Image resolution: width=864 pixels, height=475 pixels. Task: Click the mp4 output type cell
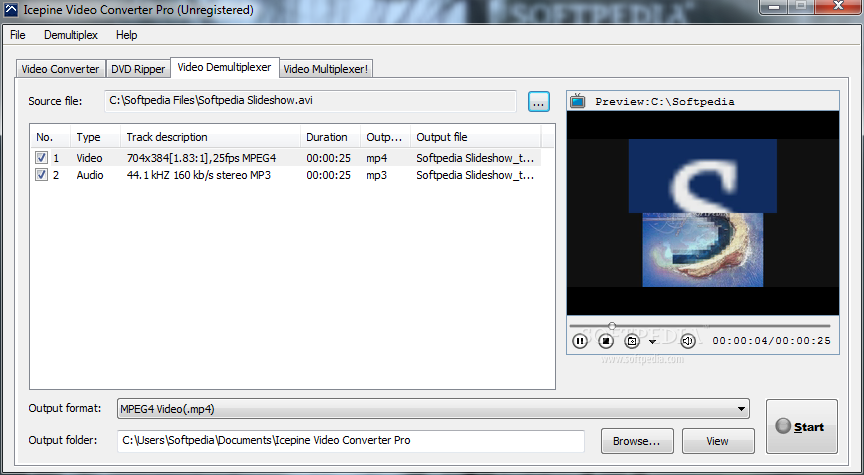coord(376,159)
